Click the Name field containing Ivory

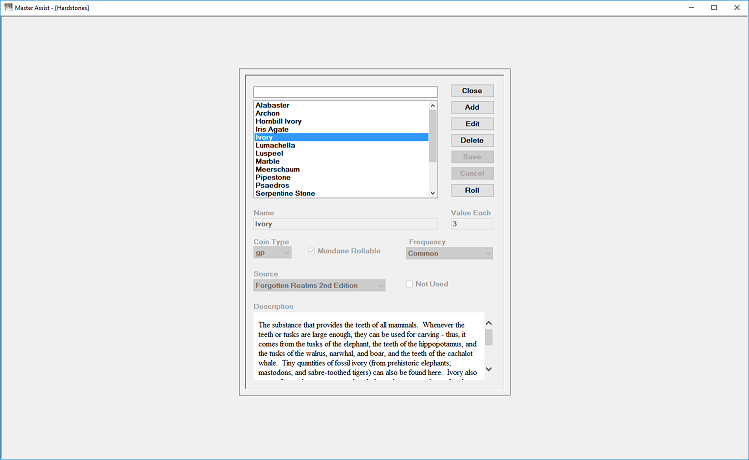pos(345,224)
